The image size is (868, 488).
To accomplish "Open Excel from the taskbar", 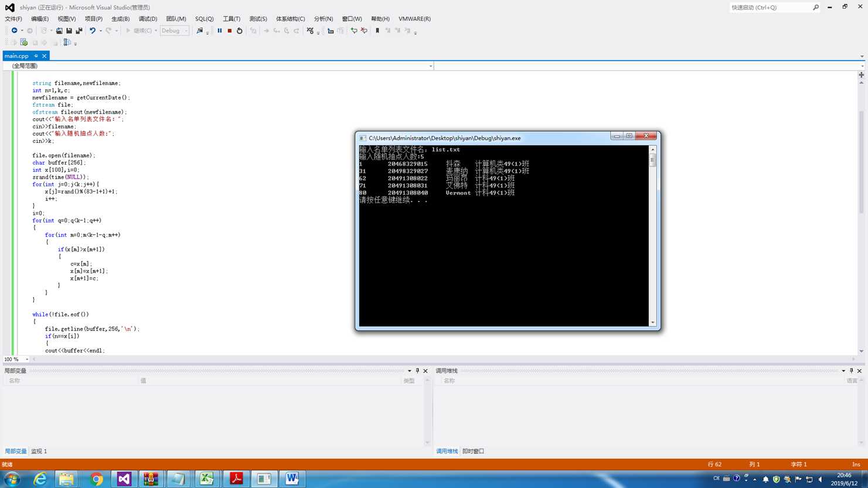I will (x=206, y=479).
